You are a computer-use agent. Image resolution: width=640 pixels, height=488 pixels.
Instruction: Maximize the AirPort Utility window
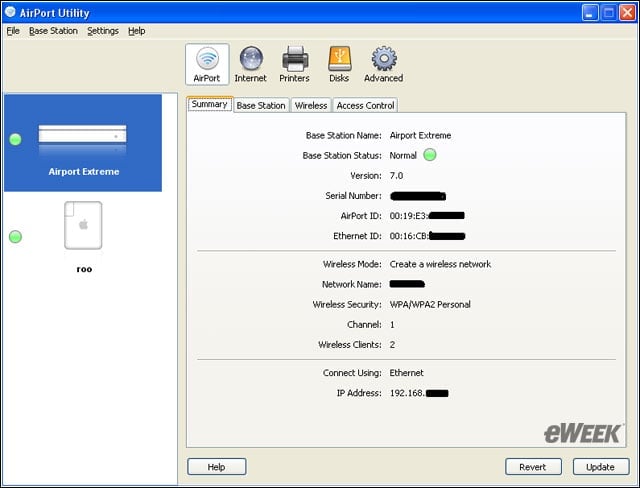pyautogui.click(x=609, y=13)
